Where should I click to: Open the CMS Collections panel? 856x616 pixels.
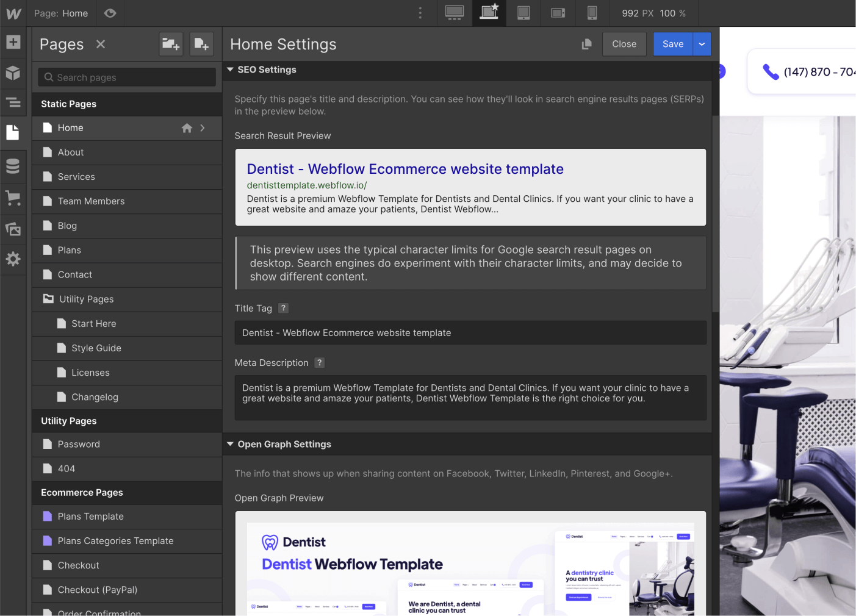[13, 165]
